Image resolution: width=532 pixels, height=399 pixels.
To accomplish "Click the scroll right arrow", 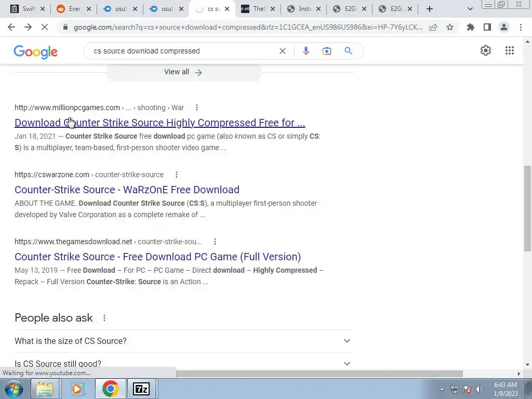I will coord(519,374).
